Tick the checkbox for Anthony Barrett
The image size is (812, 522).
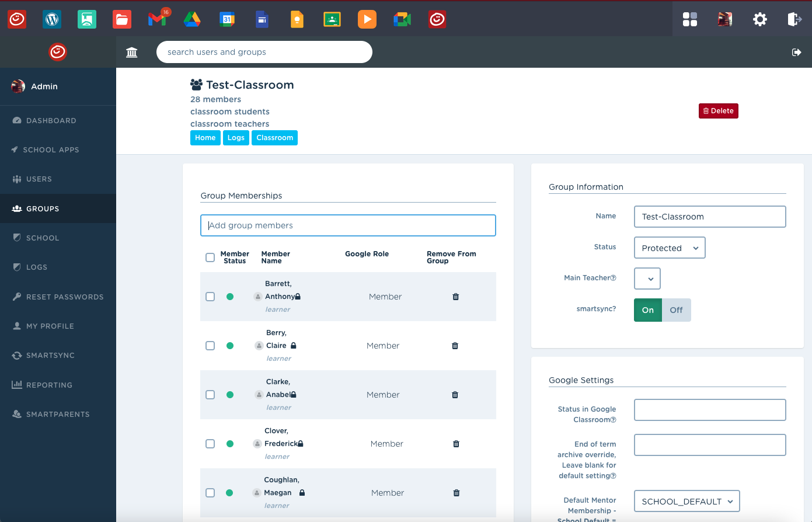click(x=210, y=297)
